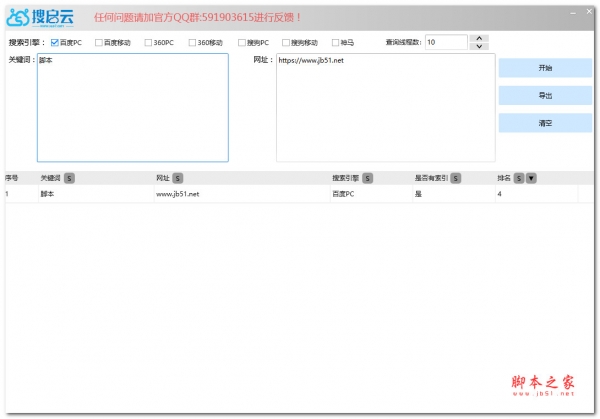Viewport: 600px width, 419px height.
Task: Click the 开始 button
Action: (545, 68)
